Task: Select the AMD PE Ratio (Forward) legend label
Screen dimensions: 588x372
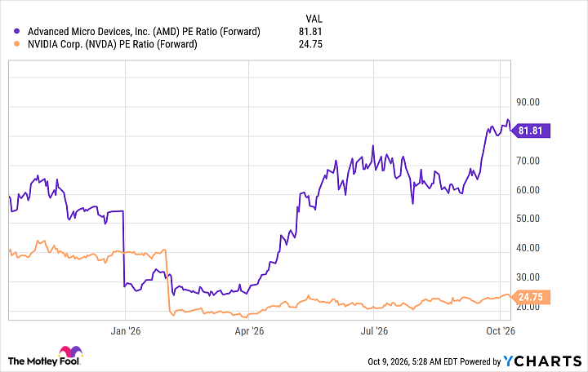Action: click(x=144, y=32)
